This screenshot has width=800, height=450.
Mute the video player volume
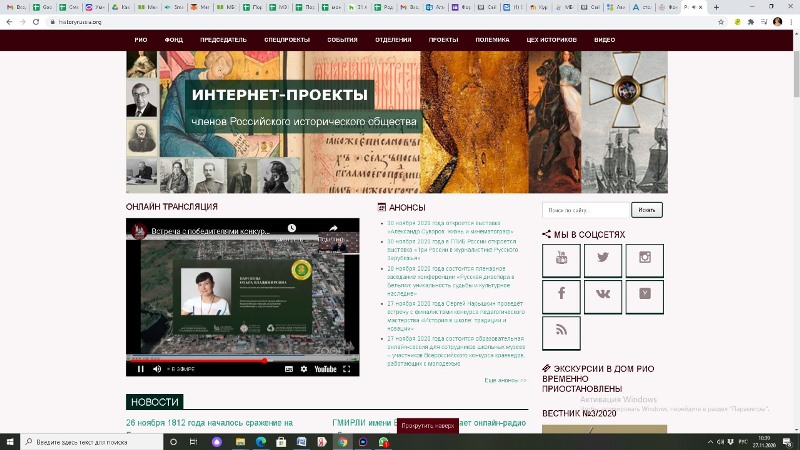(157, 369)
